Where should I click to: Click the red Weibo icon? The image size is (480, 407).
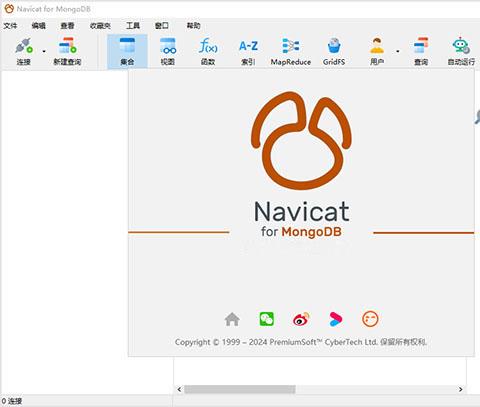(301, 319)
